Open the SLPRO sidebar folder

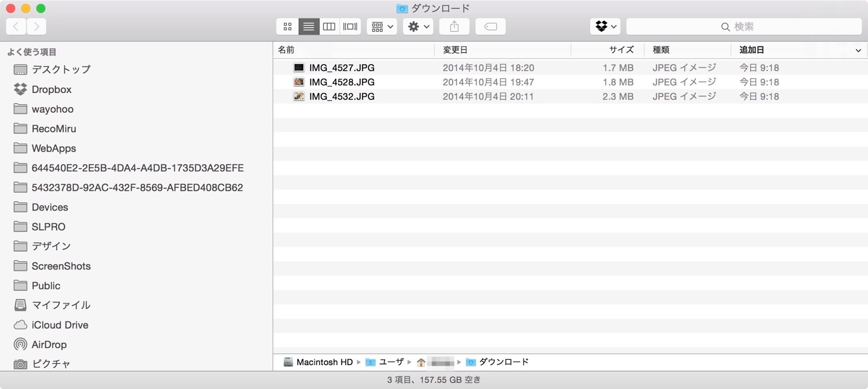click(x=48, y=227)
